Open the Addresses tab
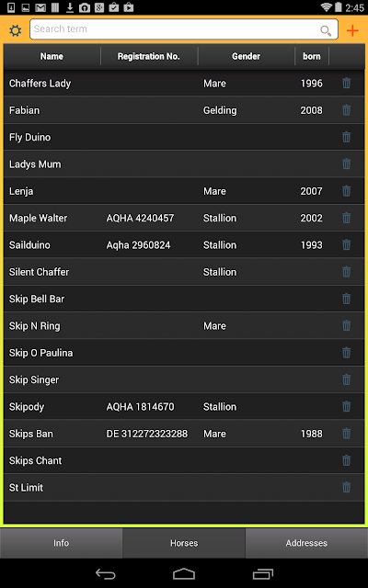Image resolution: width=368 pixels, height=588 pixels. click(x=306, y=543)
